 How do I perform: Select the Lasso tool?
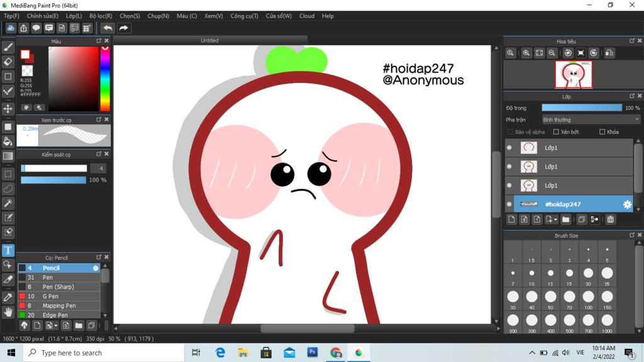[x=8, y=189]
